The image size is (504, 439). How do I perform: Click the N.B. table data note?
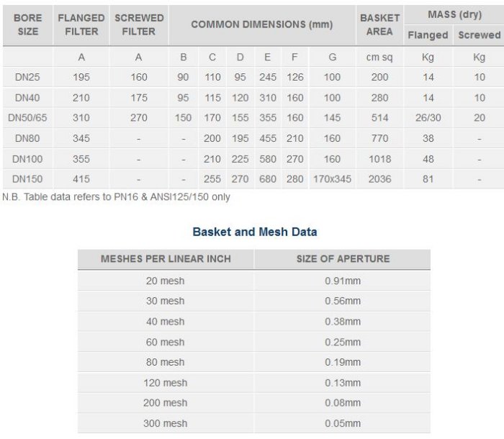point(117,196)
